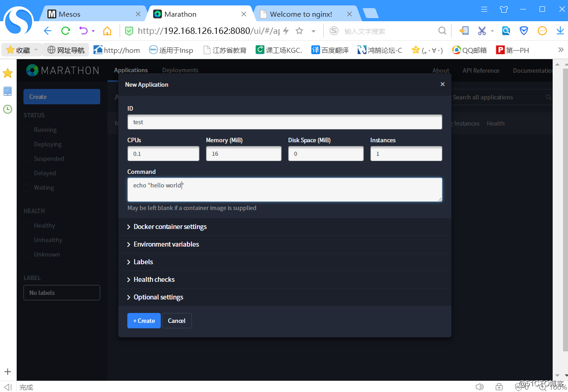Open the sidebar history clock icon

(x=8, y=109)
